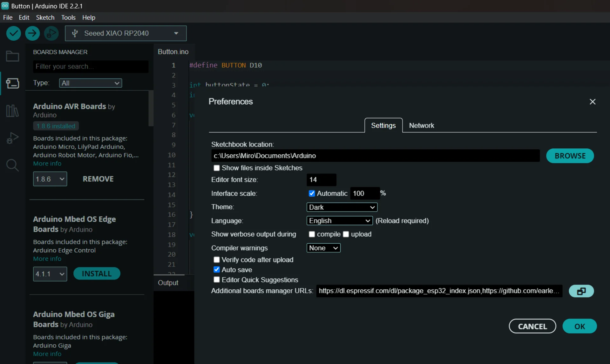610x364 pixels.
Task: Open the Boards Manager sidebar icon
Action: point(12,84)
